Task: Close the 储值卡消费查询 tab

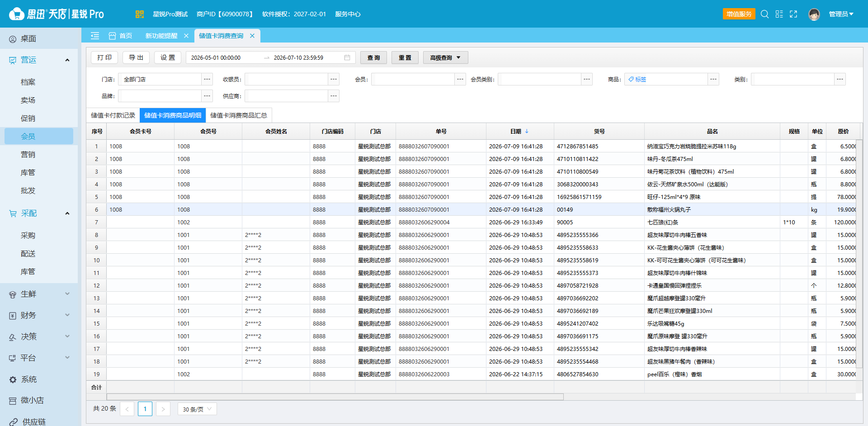Action: click(252, 36)
